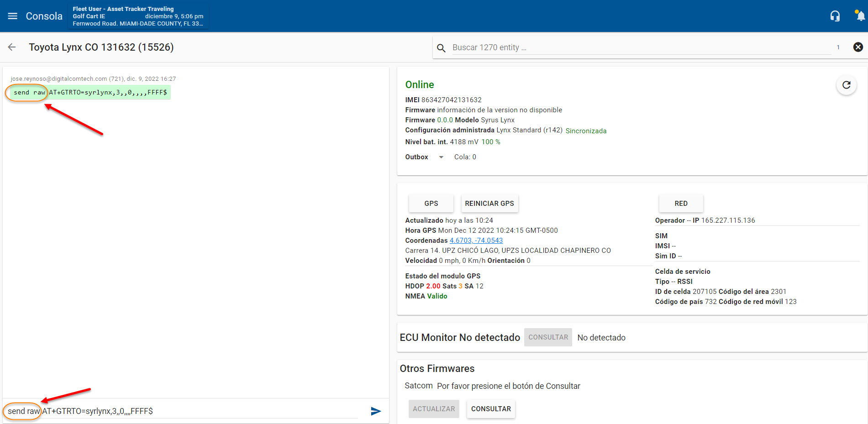The height and width of the screenshot is (424, 868).
Task: Open the notifications bell
Action: [860, 16]
